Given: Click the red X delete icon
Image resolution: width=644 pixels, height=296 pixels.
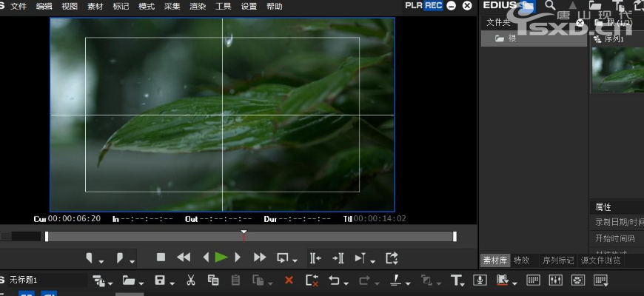Looking at the screenshot, I should click(289, 280).
